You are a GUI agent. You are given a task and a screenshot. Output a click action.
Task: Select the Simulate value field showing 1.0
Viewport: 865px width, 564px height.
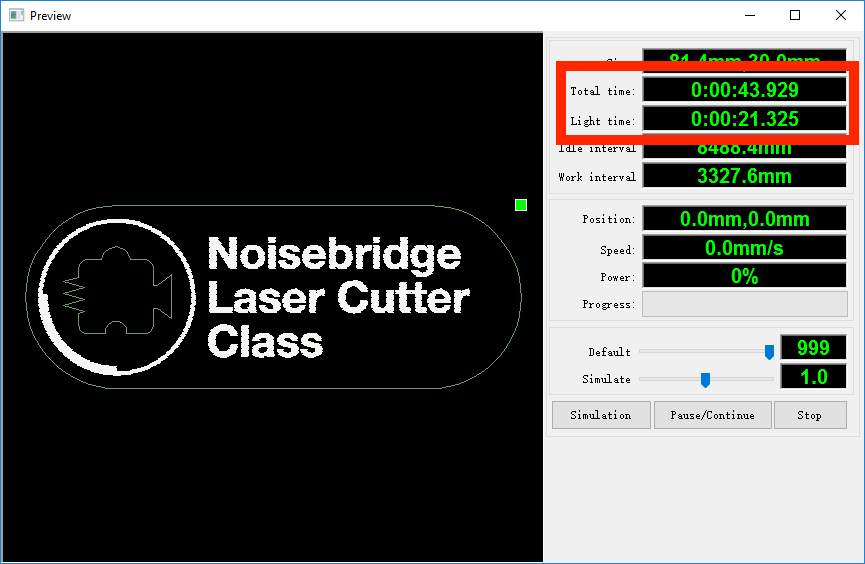tap(812, 377)
